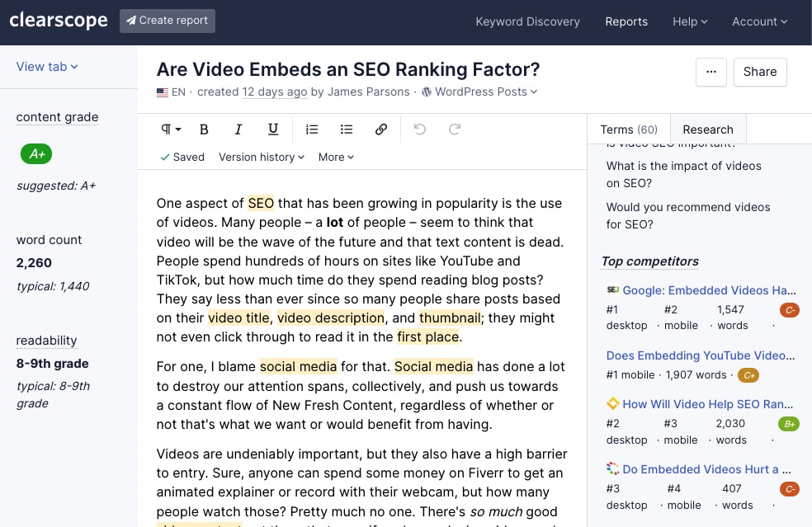Click the Create report button
This screenshot has width=812, height=527.
168,21
